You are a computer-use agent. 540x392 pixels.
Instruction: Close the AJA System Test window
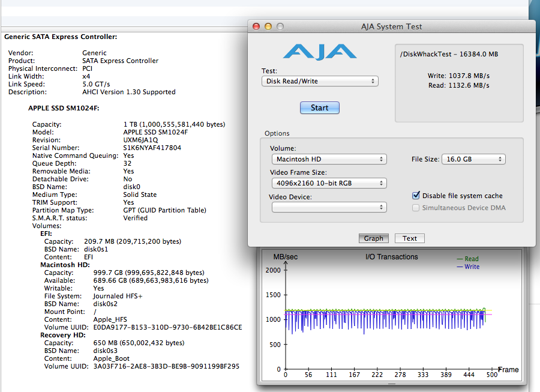click(256, 26)
